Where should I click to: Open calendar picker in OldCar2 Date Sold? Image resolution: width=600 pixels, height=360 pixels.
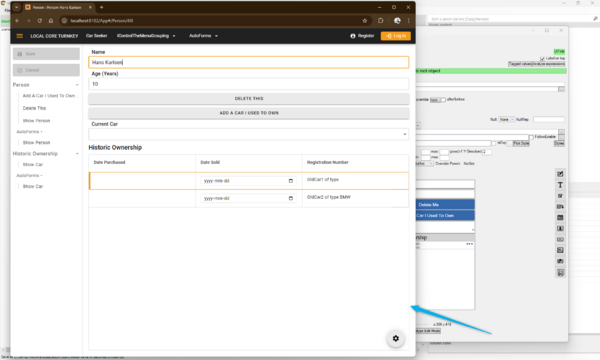pyautogui.click(x=290, y=198)
